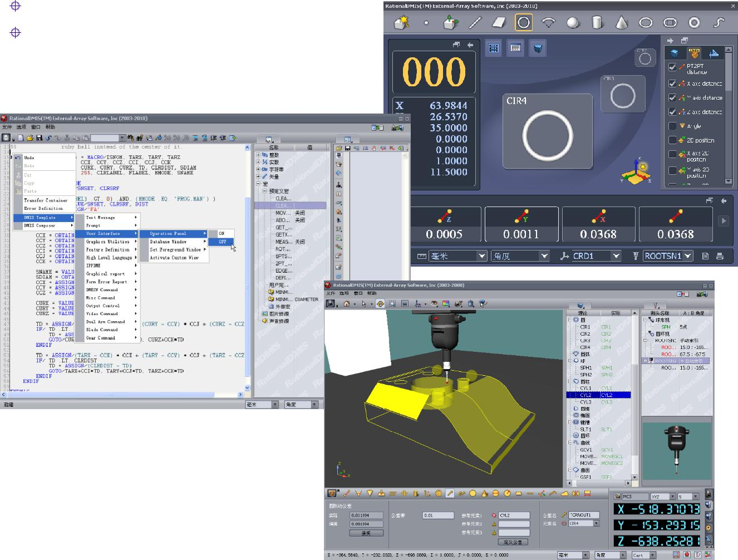Select OFF in Operation Panel submenu
Image resolution: width=738 pixels, height=560 pixels.
pyautogui.click(x=222, y=242)
